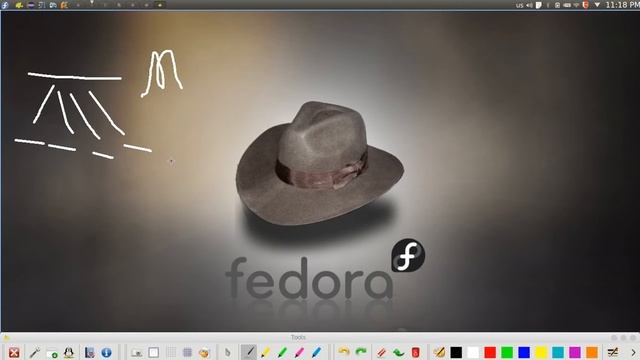Screen dimensions: 640x360
Task: Select the black pen tool
Action: pos(249,352)
